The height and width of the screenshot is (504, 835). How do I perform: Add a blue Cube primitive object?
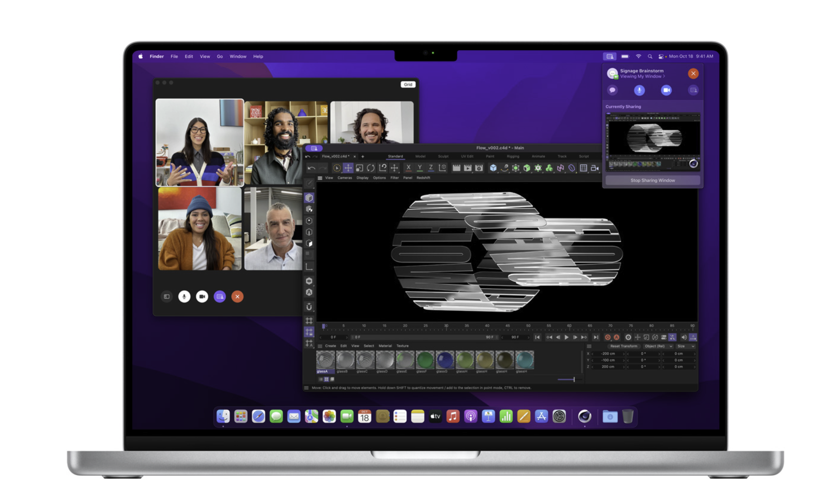(493, 168)
